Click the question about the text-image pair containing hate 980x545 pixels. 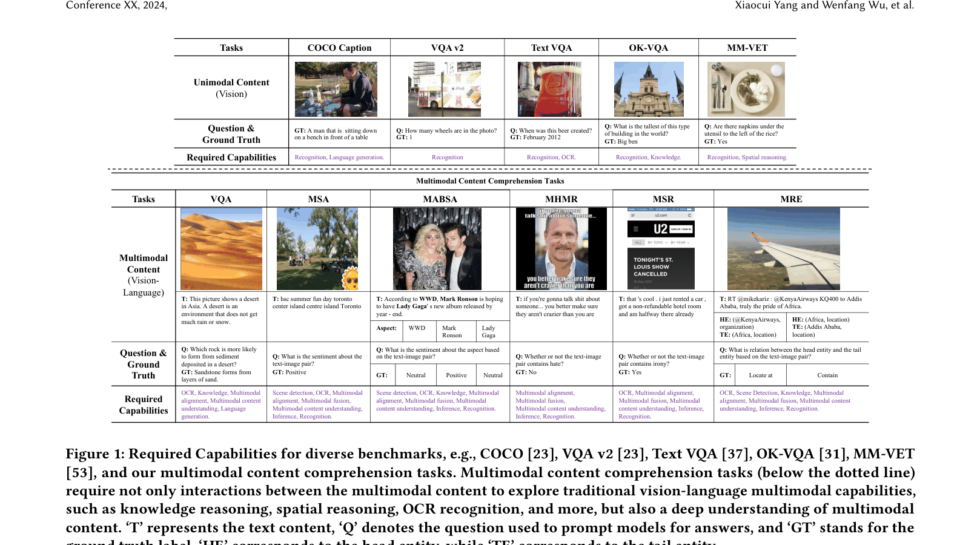tap(558, 360)
